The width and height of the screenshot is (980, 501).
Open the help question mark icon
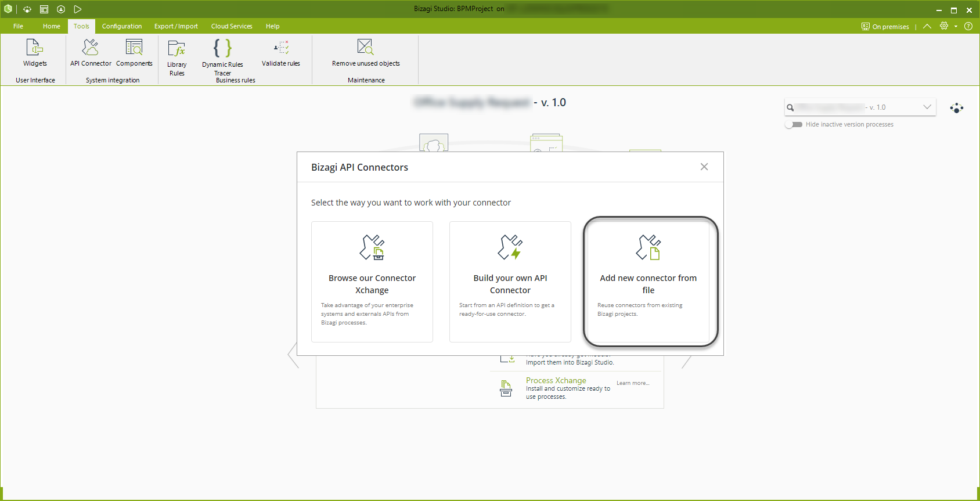tap(968, 26)
